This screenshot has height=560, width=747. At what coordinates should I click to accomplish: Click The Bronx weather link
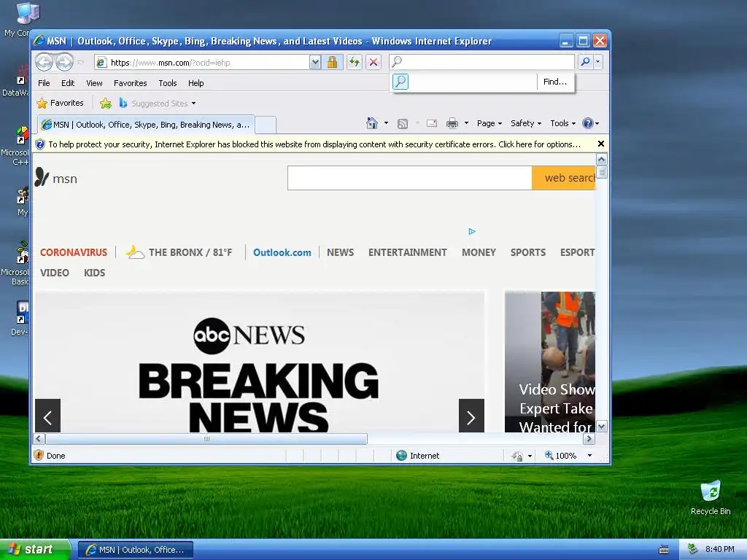[179, 252]
